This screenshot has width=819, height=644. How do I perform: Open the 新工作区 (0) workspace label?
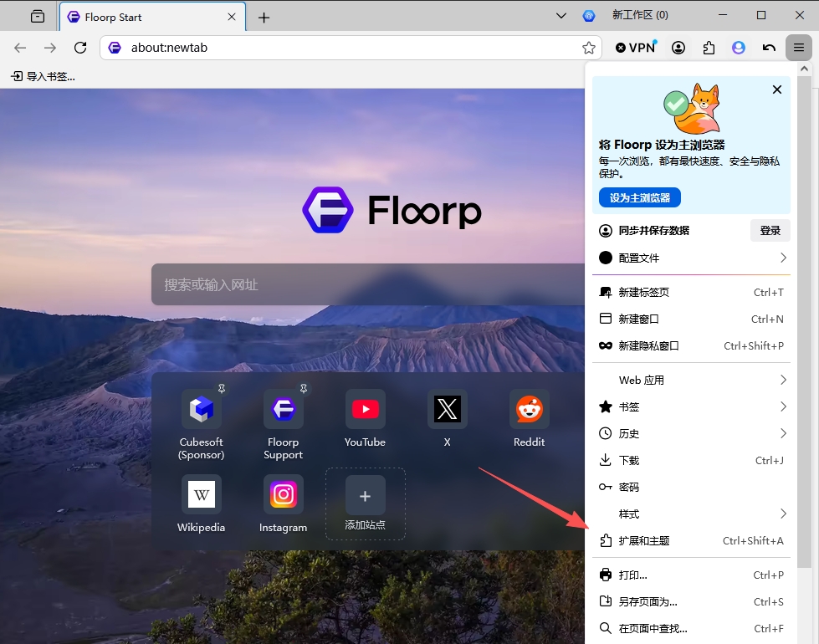click(x=640, y=15)
